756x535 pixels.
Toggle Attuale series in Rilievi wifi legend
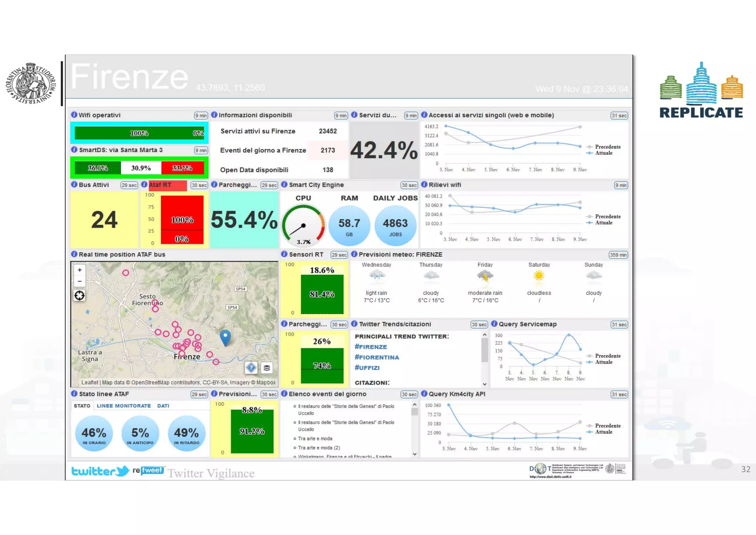603,223
